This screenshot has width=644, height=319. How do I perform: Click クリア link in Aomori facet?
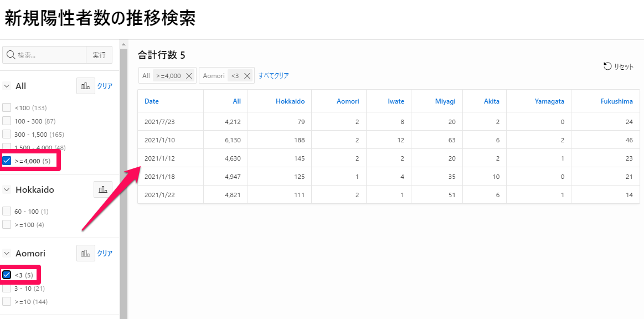point(105,253)
